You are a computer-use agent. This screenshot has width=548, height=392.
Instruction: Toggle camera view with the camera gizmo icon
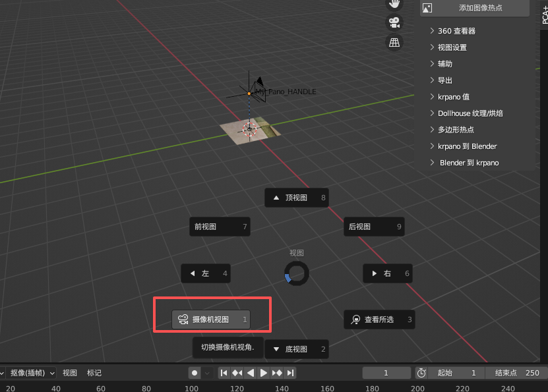pyautogui.click(x=394, y=22)
